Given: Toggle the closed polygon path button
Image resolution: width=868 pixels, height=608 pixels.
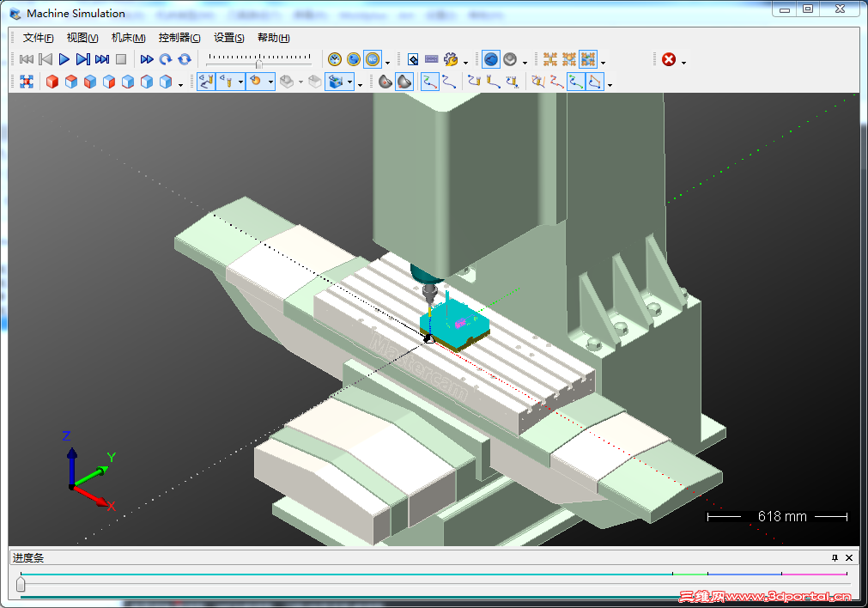Looking at the screenshot, I should pos(595,82).
